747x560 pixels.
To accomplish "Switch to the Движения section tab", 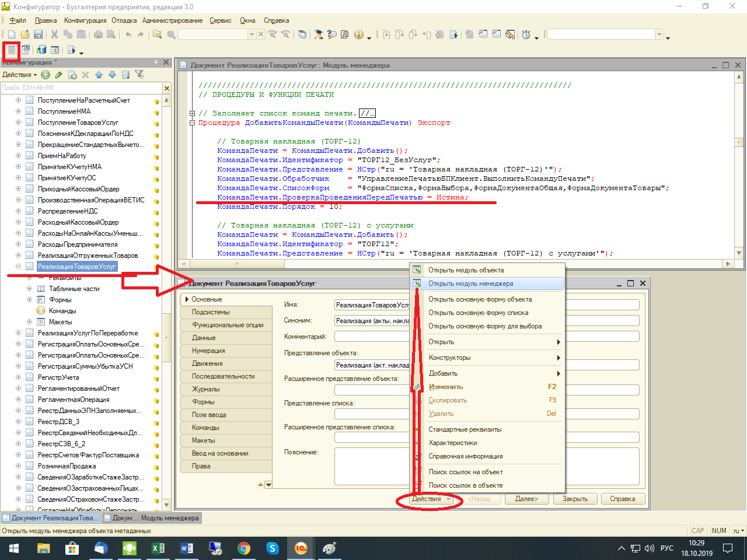I will (x=207, y=363).
